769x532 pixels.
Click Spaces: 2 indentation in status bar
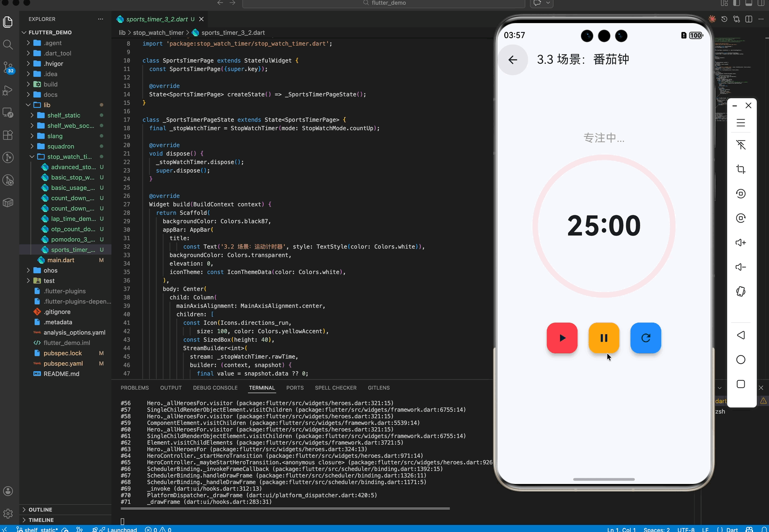657,530
